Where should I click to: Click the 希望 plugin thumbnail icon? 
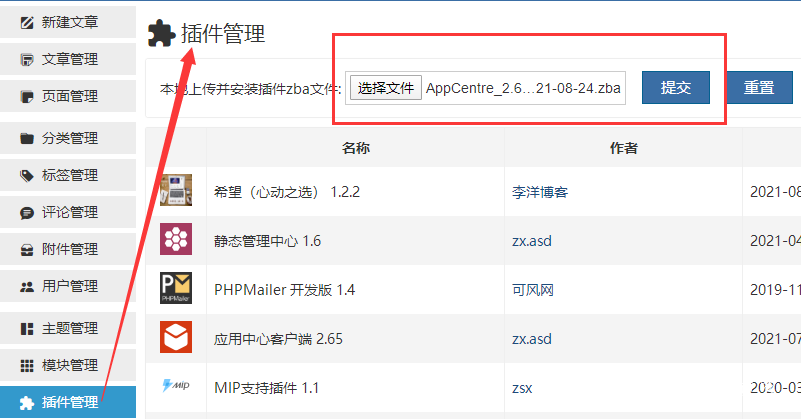point(175,191)
